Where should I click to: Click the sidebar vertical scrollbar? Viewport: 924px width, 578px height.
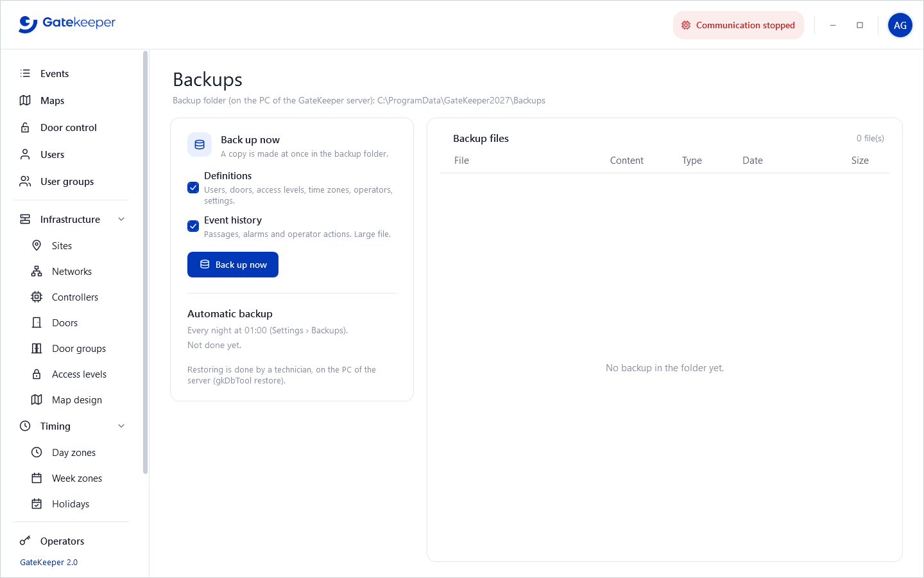(146, 262)
